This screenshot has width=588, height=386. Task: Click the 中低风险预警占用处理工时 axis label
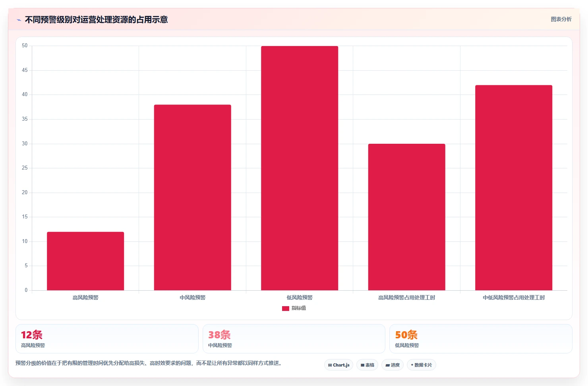coord(514,297)
